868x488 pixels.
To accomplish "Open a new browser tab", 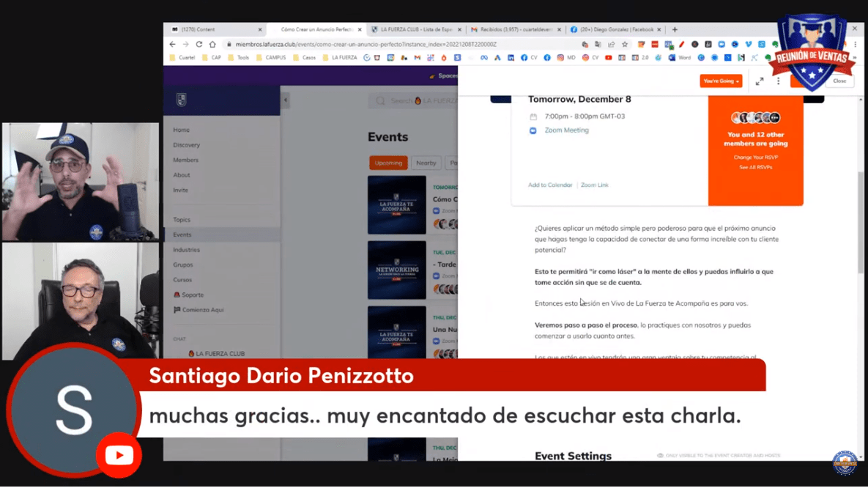I will coord(675,29).
